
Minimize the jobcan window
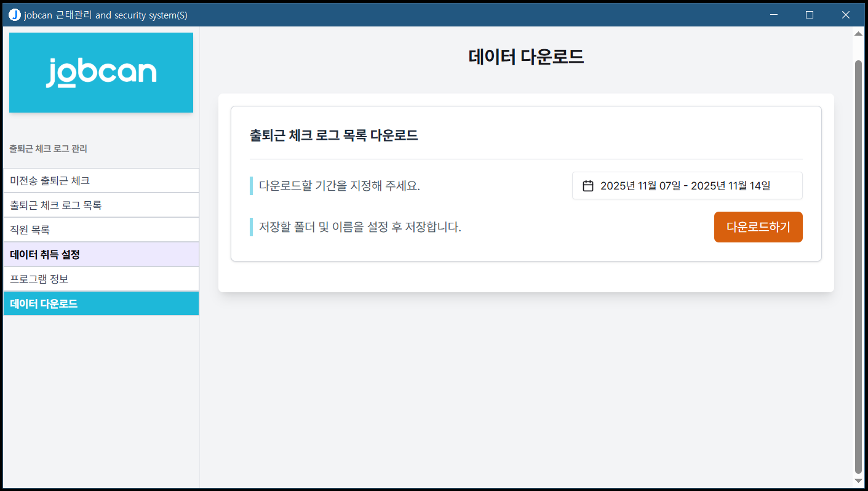coord(774,15)
